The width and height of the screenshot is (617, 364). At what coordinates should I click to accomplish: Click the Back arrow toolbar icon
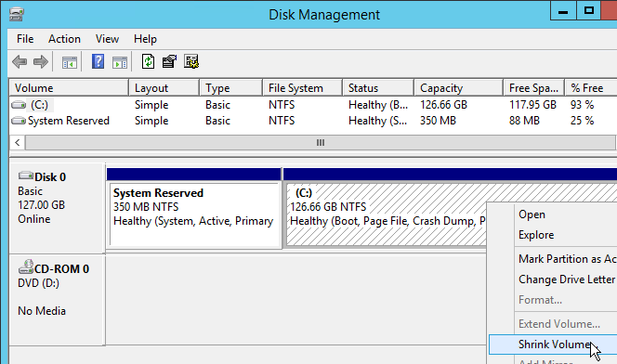20,61
